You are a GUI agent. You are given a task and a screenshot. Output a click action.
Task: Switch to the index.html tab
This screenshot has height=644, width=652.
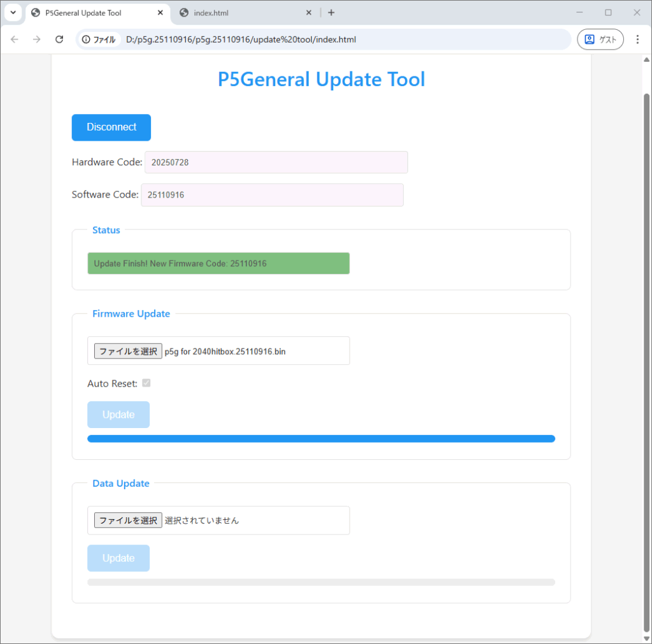(242, 13)
